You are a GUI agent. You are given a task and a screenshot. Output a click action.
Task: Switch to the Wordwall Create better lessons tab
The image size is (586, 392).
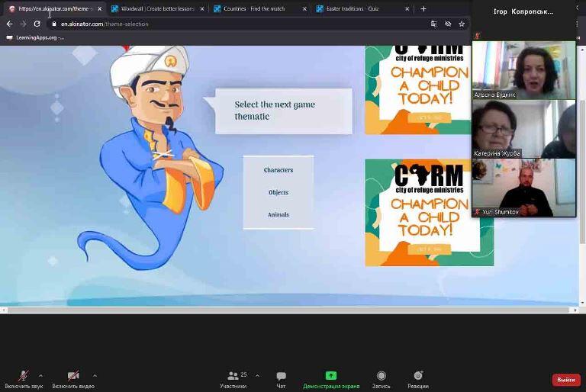pos(157,8)
